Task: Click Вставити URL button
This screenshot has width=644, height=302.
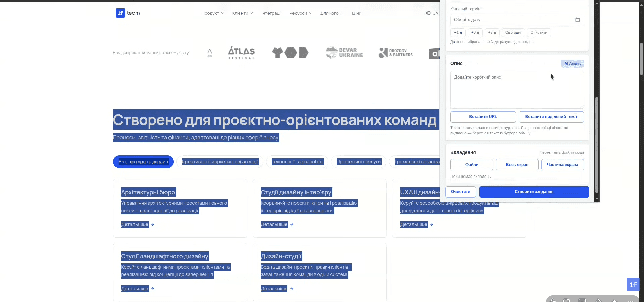Action: 483,117
